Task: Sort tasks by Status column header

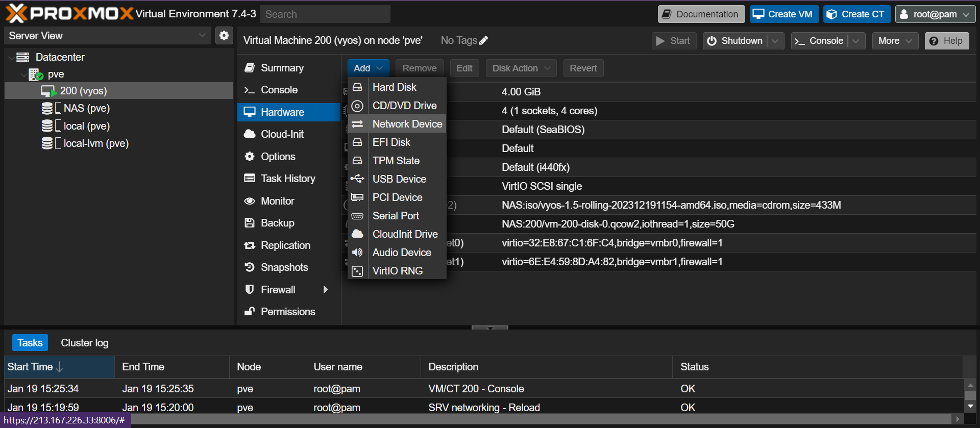Action: coord(818,367)
